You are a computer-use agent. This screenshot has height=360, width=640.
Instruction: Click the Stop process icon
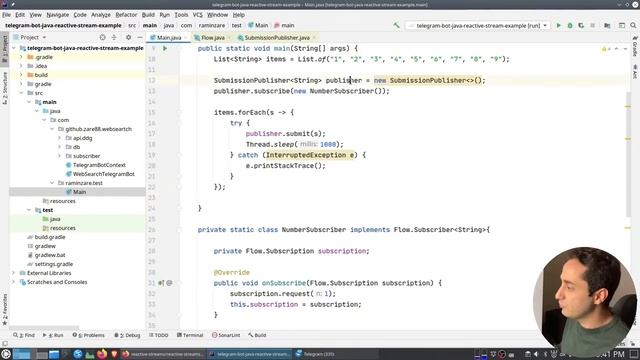click(592, 25)
